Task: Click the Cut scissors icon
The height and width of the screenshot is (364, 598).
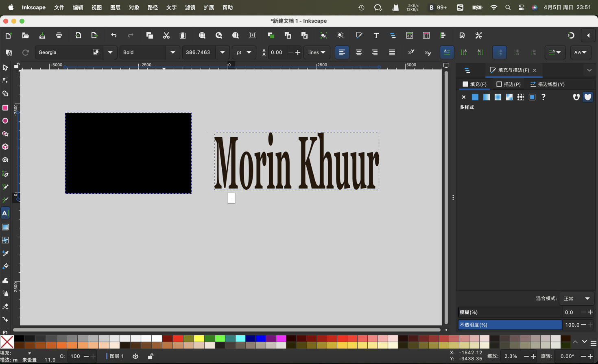Action: click(166, 35)
